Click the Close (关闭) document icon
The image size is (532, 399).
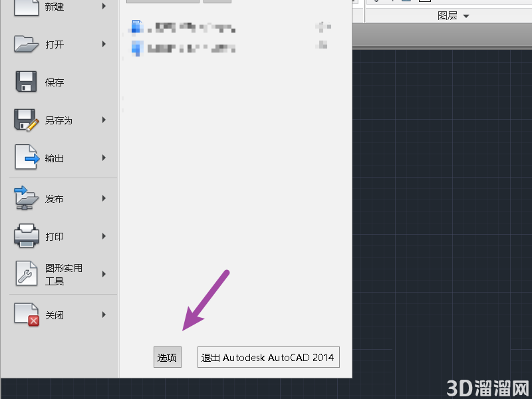tap(27, 315)
